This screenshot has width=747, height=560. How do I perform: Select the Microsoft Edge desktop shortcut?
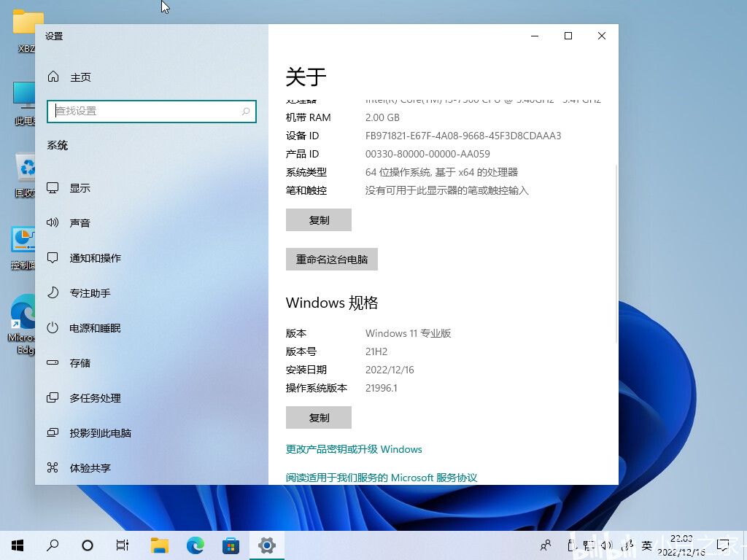(x=23, y=324)
